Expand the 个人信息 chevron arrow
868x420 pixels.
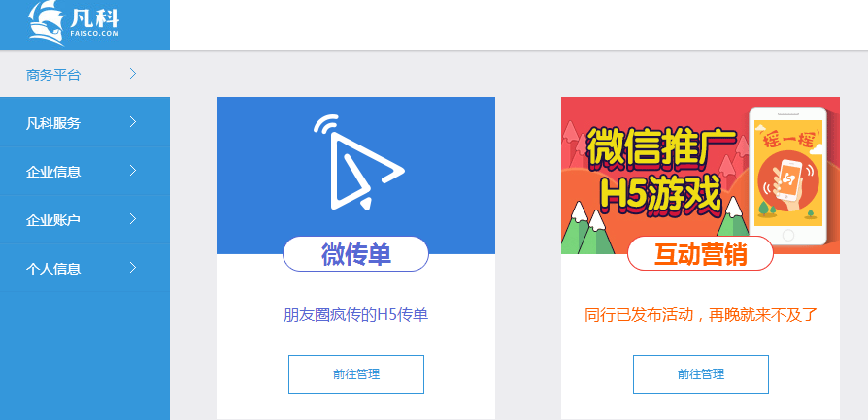(132, 268)
